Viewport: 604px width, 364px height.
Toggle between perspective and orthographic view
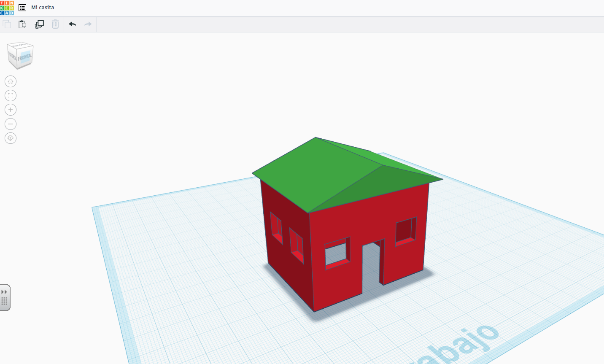[10, 138]
